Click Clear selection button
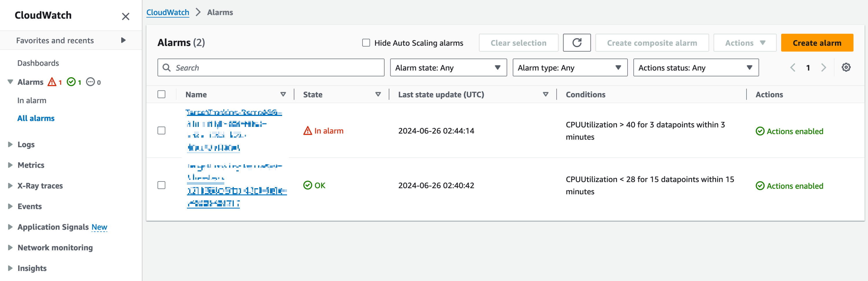Screen dimensions: 868x281 click(x=518, y=43)
